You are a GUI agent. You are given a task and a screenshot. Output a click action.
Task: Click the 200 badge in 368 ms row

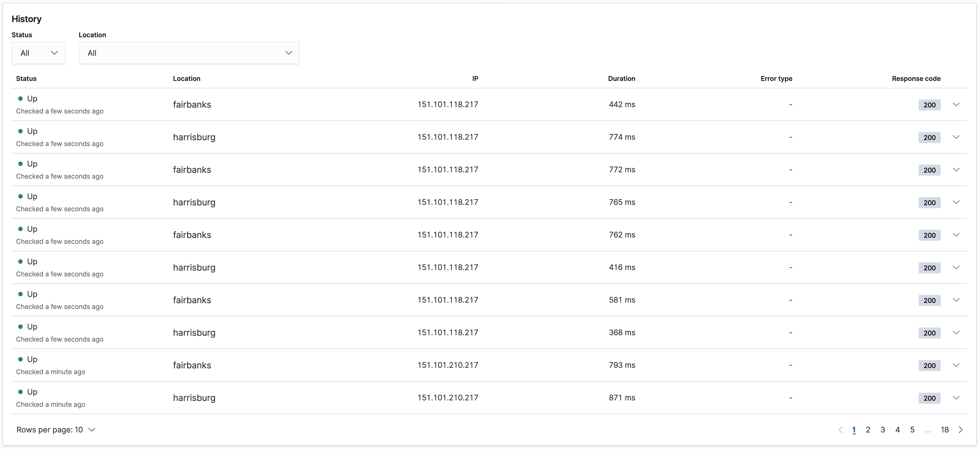[929, 333]
